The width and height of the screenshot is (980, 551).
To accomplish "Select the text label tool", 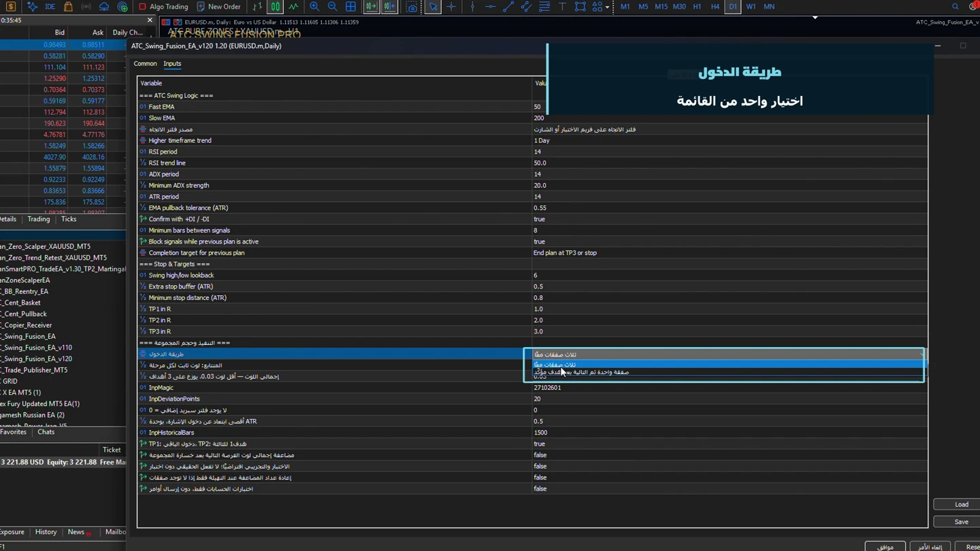I will point(562,7).
